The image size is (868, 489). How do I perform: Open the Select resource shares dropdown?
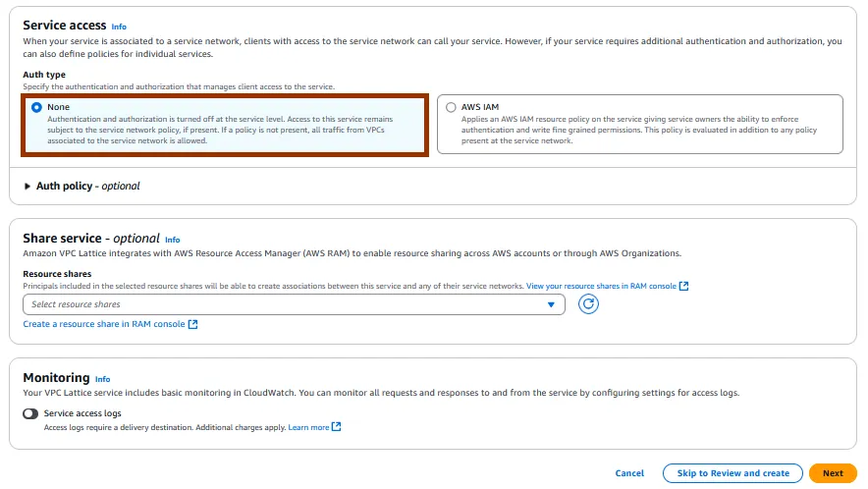[285, 304]
